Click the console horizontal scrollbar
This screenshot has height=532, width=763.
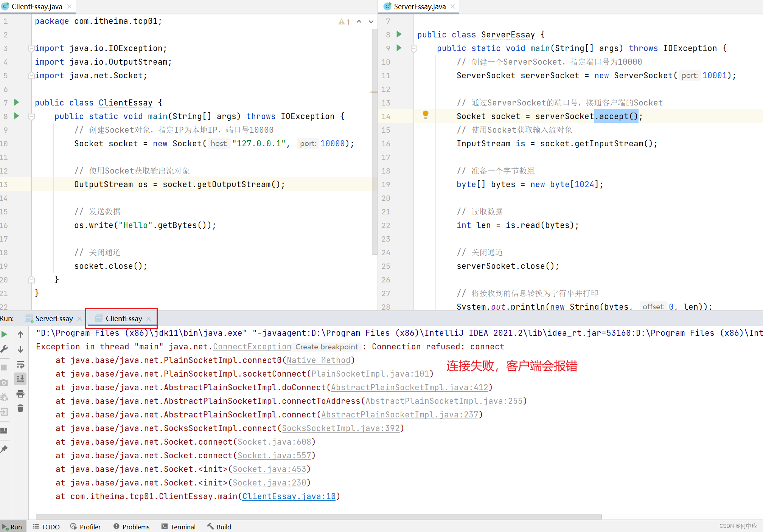(x=319, y=516)
